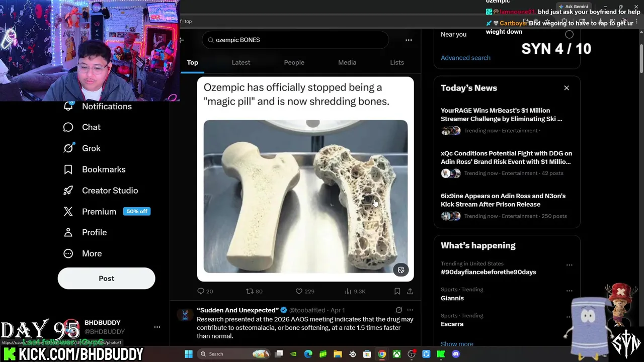Open Notifications from the sidebar bell icon

point(68,106)
